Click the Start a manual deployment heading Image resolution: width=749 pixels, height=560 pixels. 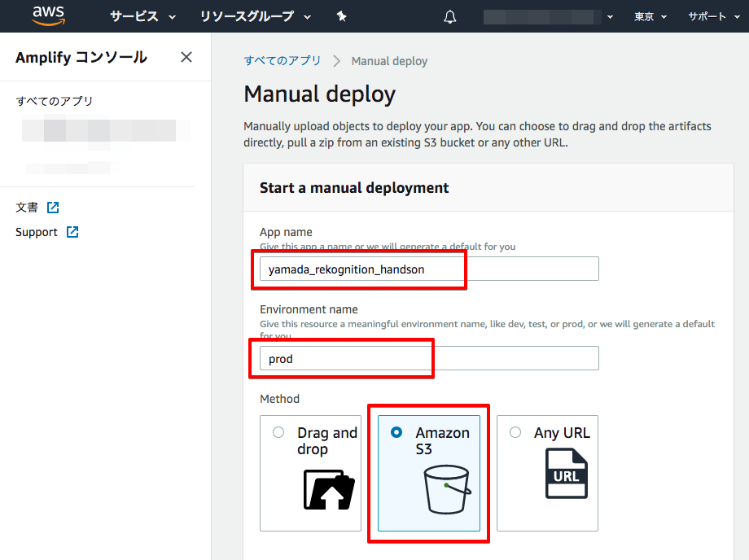point(354,188)
